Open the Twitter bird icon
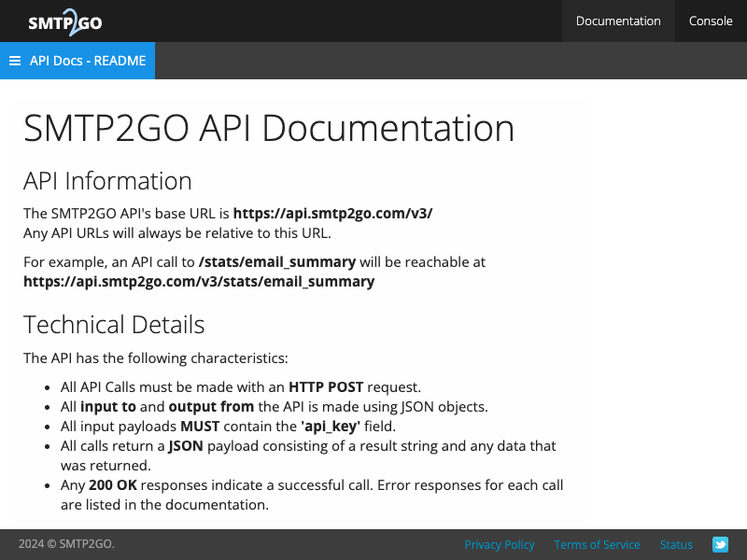Viewport: 747px width, 560px height. pyautogui.click(x=720, y=544)
